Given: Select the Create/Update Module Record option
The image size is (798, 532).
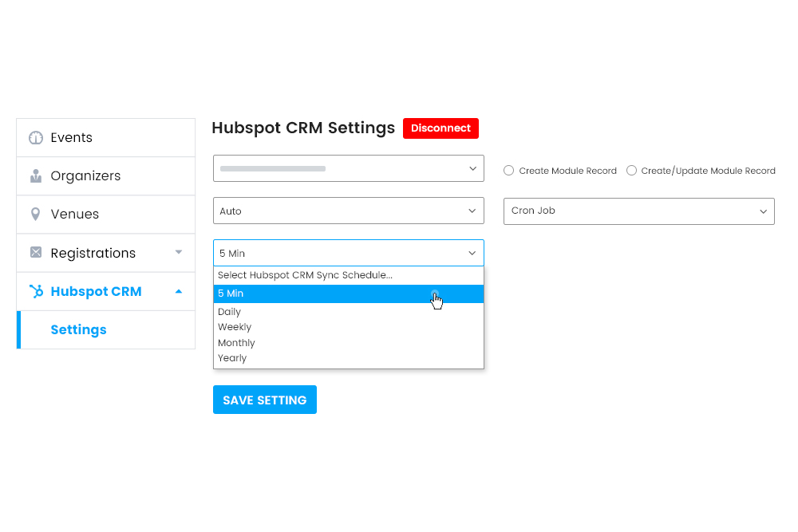Looking at the screenshot, I should click(631, 170).
